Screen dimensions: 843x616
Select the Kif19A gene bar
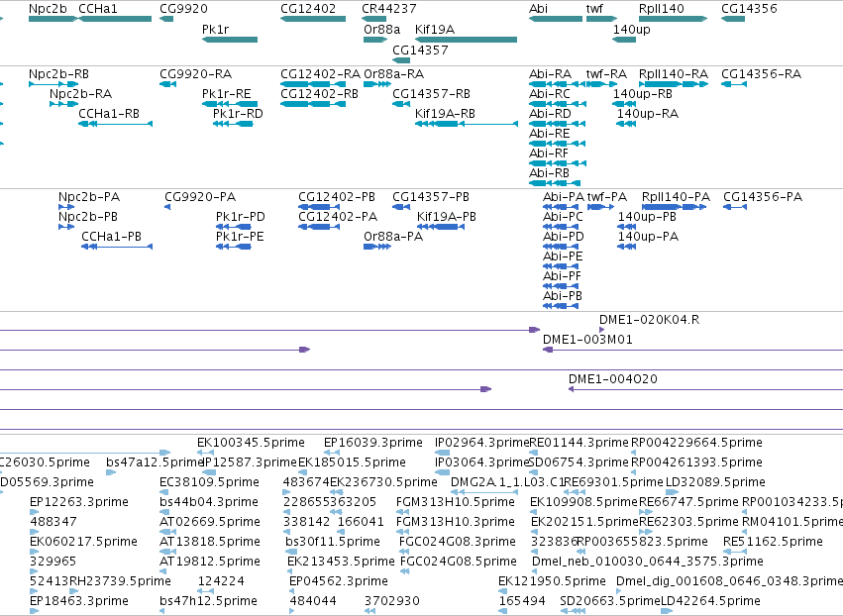pos(467,40)
